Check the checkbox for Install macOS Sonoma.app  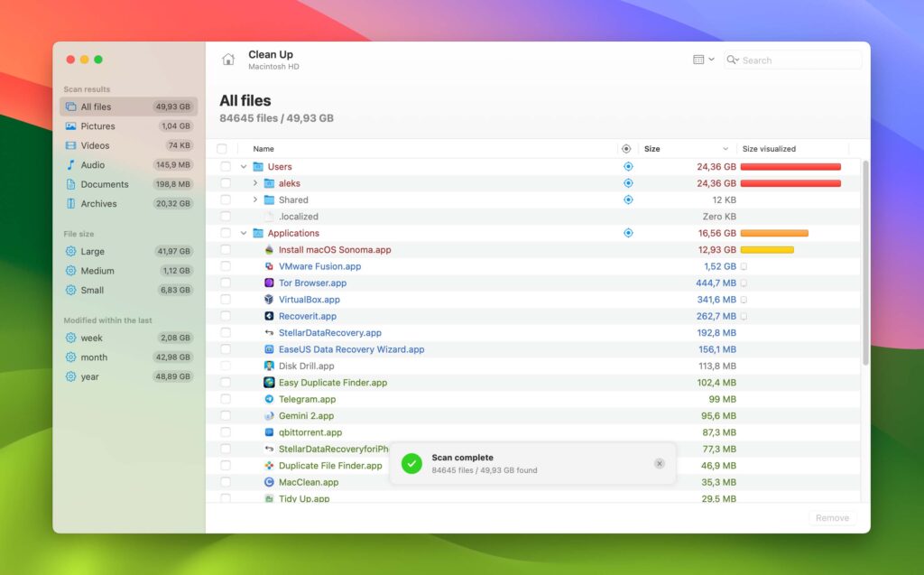(225, 249)
